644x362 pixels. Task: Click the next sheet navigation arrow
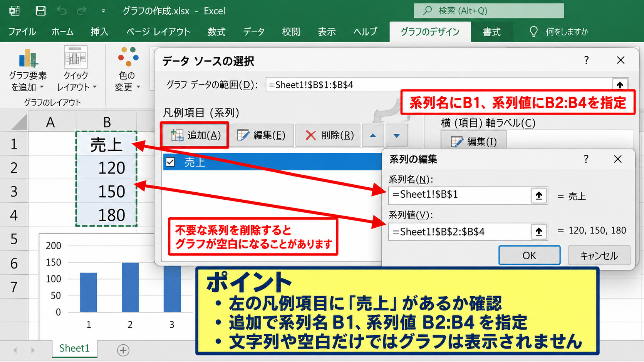click(x=33, y=350)
